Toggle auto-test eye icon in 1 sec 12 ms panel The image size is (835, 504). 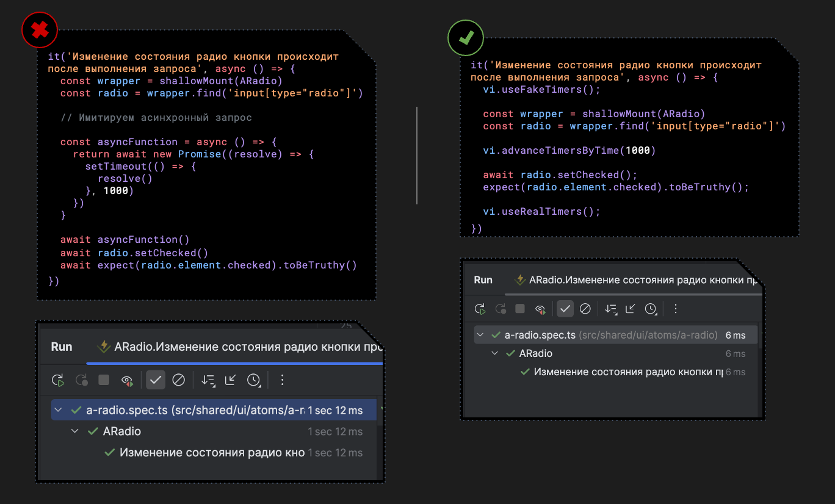click(x=127, y=381)
